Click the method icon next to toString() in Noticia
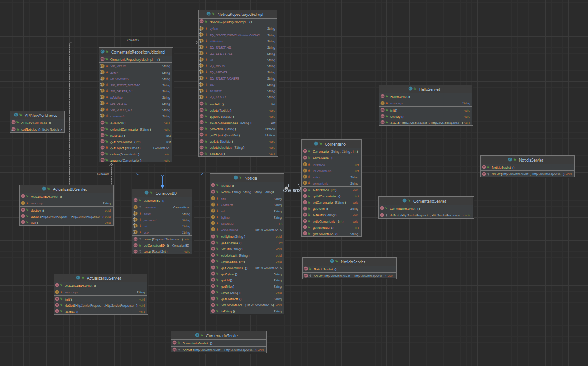Image resolution: width=588 pixels, height=366 pixels. click(214, 311)
